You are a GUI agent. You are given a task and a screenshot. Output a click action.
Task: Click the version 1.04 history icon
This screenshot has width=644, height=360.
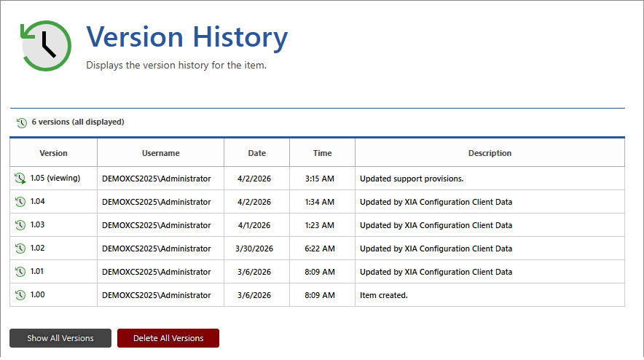[20, 202]
